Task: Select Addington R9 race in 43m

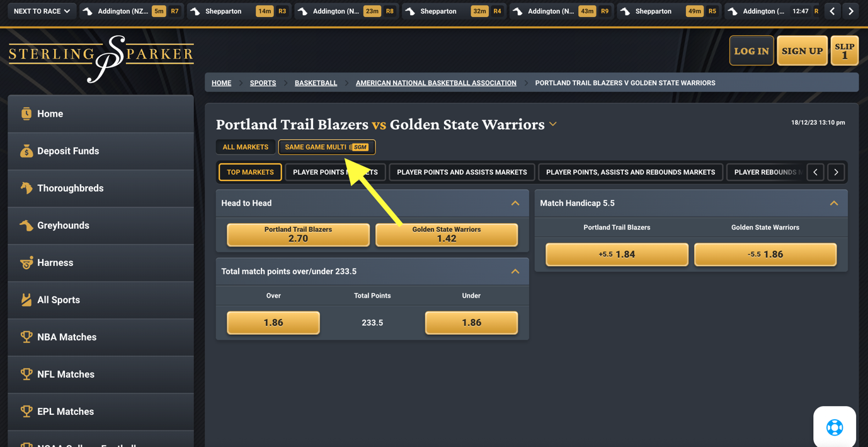Action: tap(562, 11)
